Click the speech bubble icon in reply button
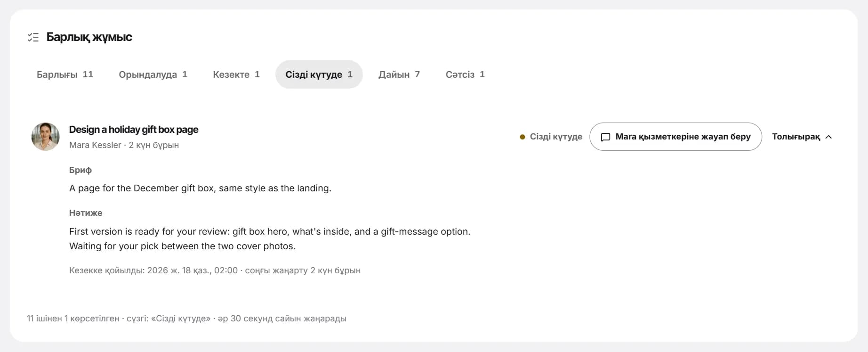 606,137
